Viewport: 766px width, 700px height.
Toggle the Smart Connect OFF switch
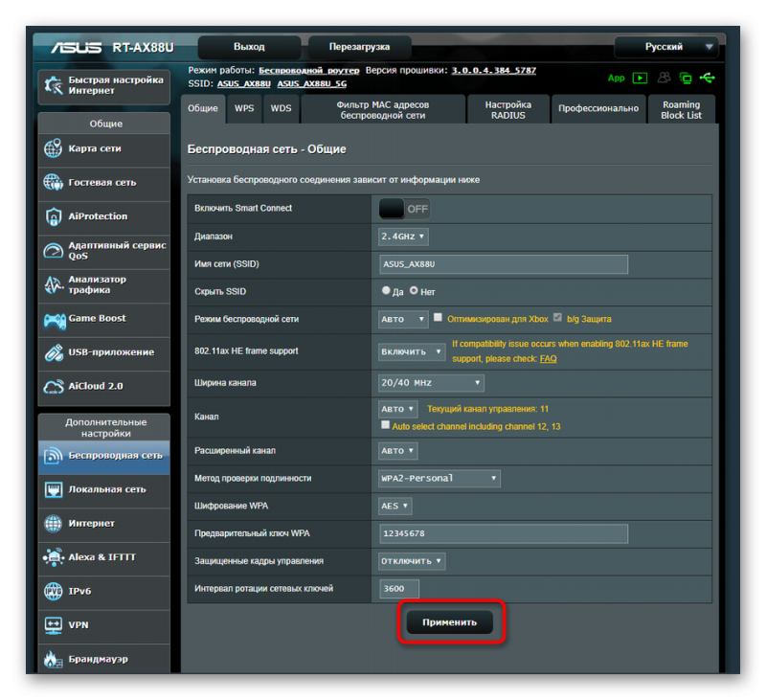pyautogui.click(x=404, y=209)
